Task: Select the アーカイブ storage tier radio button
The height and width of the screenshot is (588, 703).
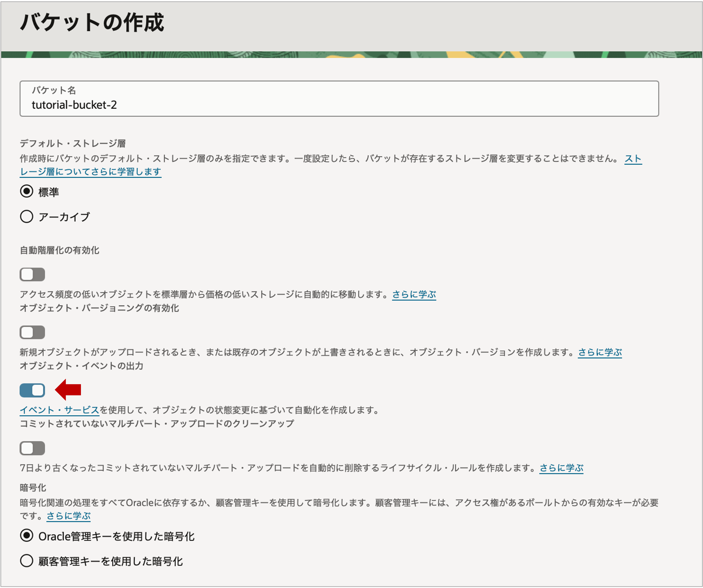Action: click(26, 216)
